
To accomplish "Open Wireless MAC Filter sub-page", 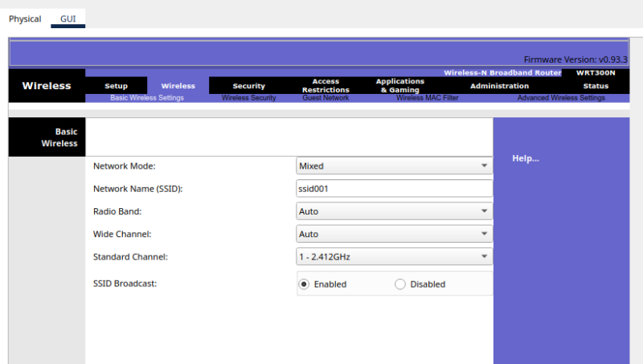I will 427,98.
